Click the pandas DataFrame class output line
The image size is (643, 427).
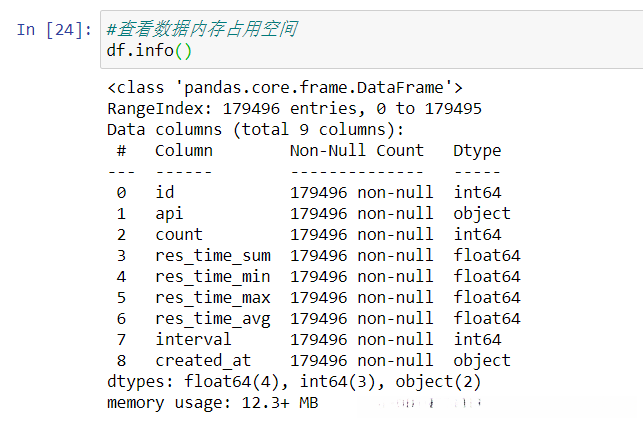tap(284, 88)
